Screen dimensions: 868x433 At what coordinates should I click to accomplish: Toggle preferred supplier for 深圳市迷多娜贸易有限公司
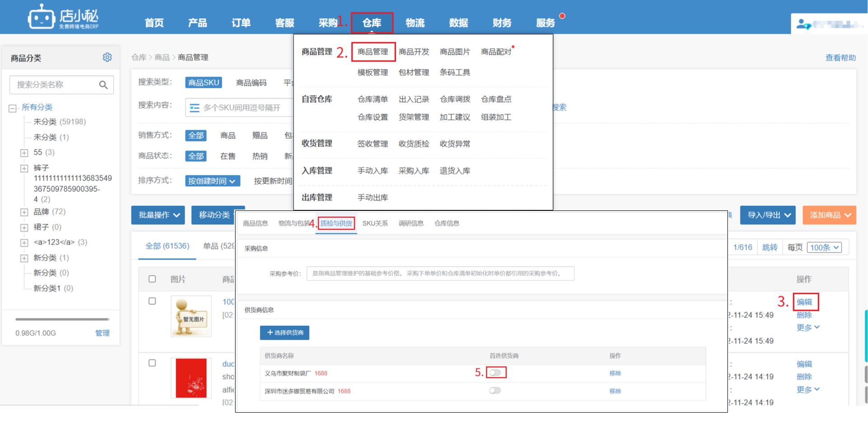[495, 390]
